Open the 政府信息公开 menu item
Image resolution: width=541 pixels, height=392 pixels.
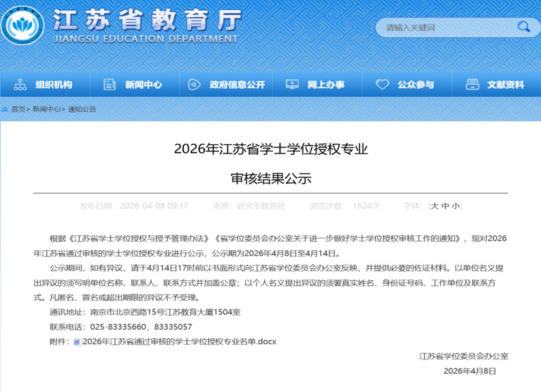coord(237,85)
